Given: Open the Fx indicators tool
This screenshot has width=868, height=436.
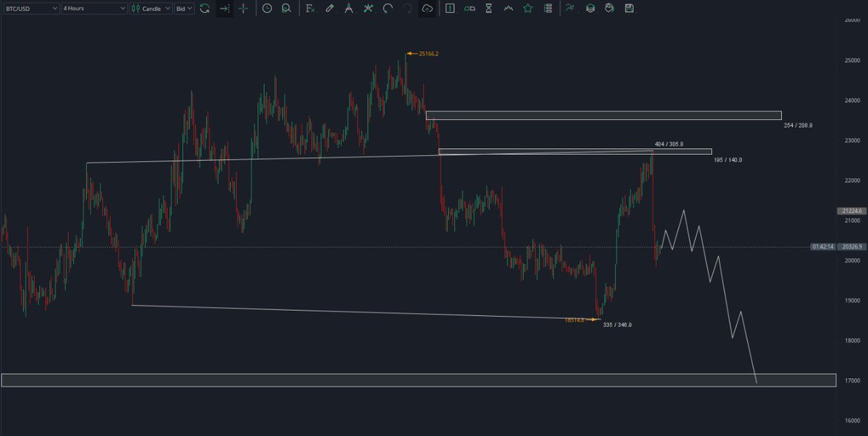Looking at the screenshot, I should tap(310, 9).
